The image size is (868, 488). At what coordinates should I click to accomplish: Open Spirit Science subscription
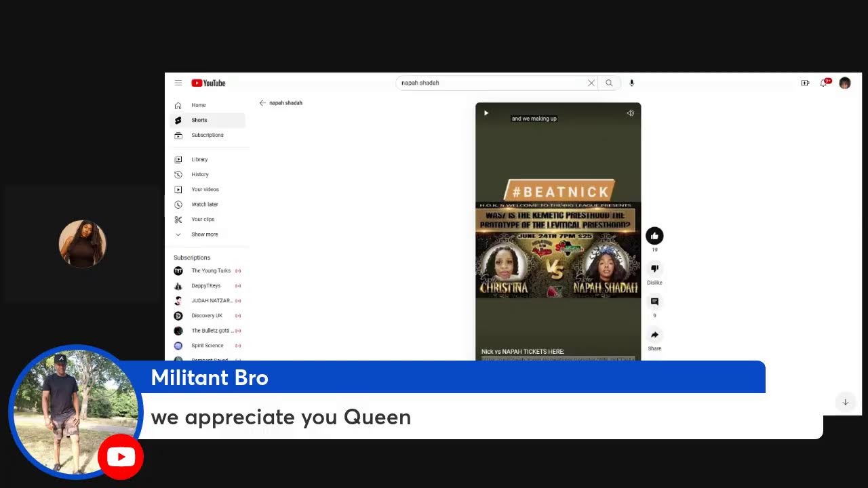pyautogui.click(x=208, y=345)
